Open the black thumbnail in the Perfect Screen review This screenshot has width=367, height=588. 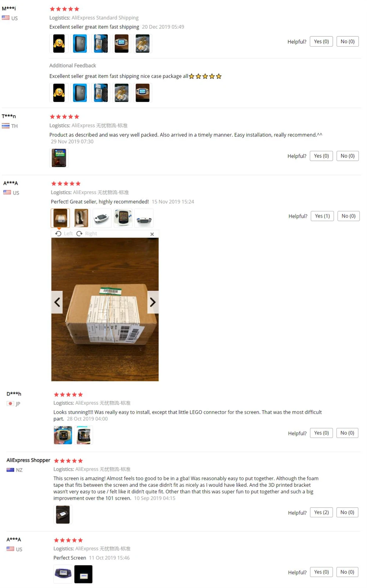[x=83, y=574]
